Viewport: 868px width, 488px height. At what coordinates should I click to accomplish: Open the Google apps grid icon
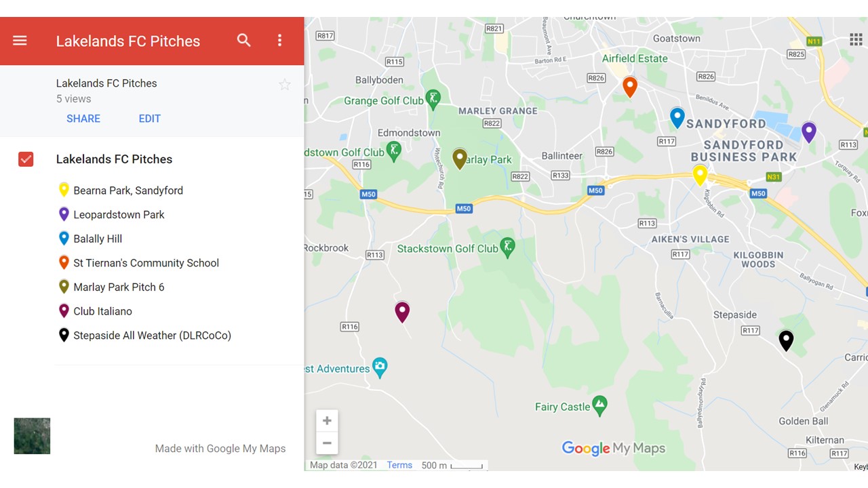(856, 39)
